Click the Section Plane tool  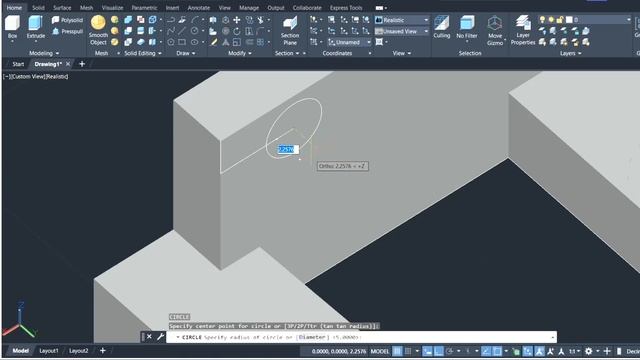pos(290,30)
